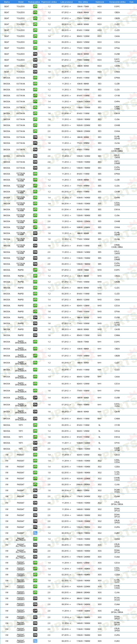
Task: Click 206kW / 280KM in Passat Variant row
Action: tap(83, 592)
